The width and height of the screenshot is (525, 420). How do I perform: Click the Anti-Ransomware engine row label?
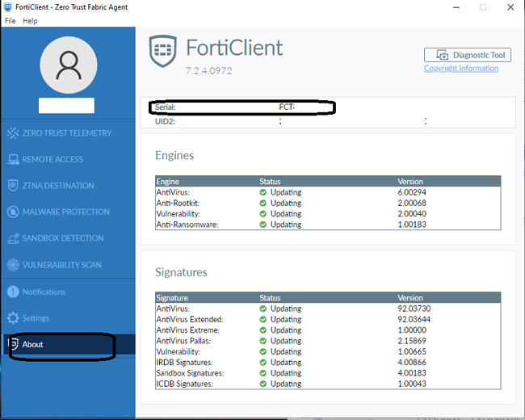(187, 225)
